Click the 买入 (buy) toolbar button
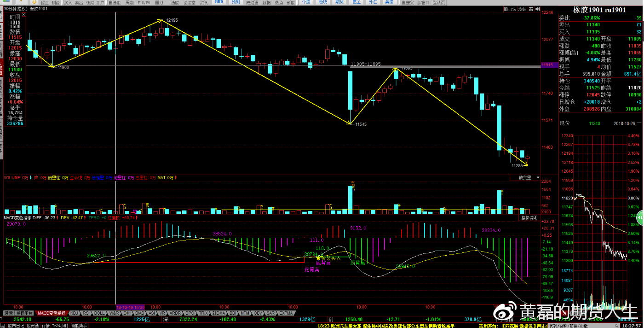 [x=68, y=2]
